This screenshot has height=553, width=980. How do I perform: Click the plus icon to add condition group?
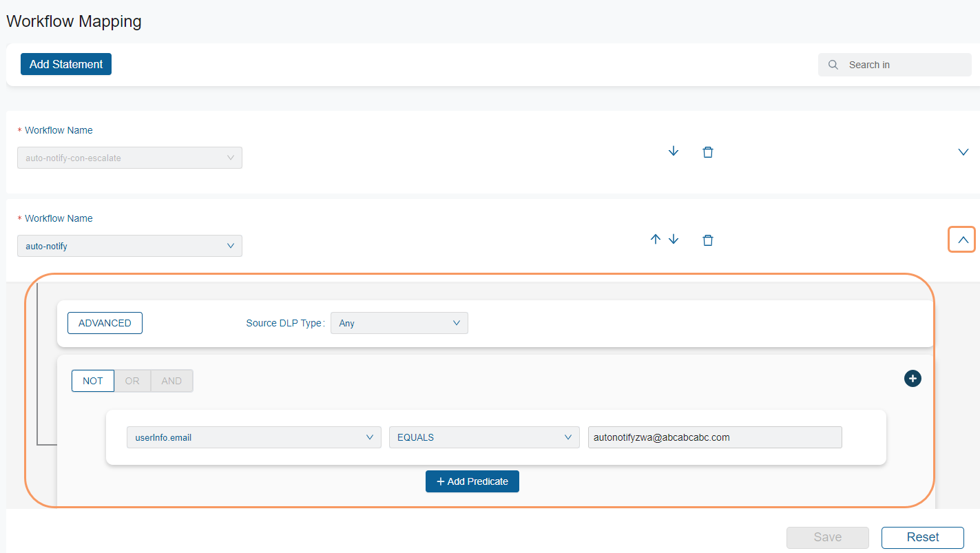pos(913,378)
